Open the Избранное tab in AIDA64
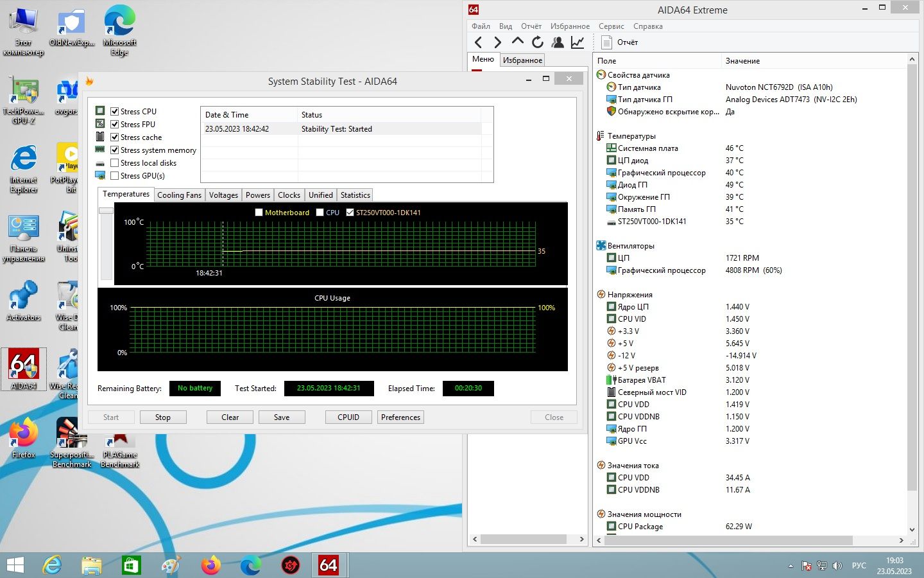 point(522,60)
